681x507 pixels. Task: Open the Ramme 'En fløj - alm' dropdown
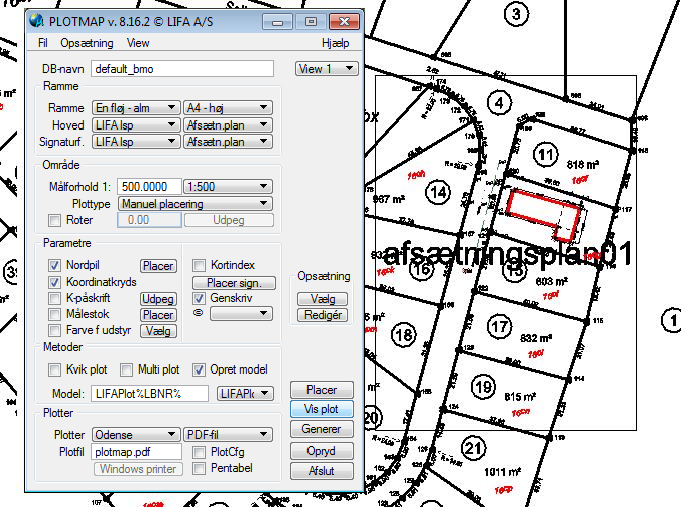pos(136,107)
